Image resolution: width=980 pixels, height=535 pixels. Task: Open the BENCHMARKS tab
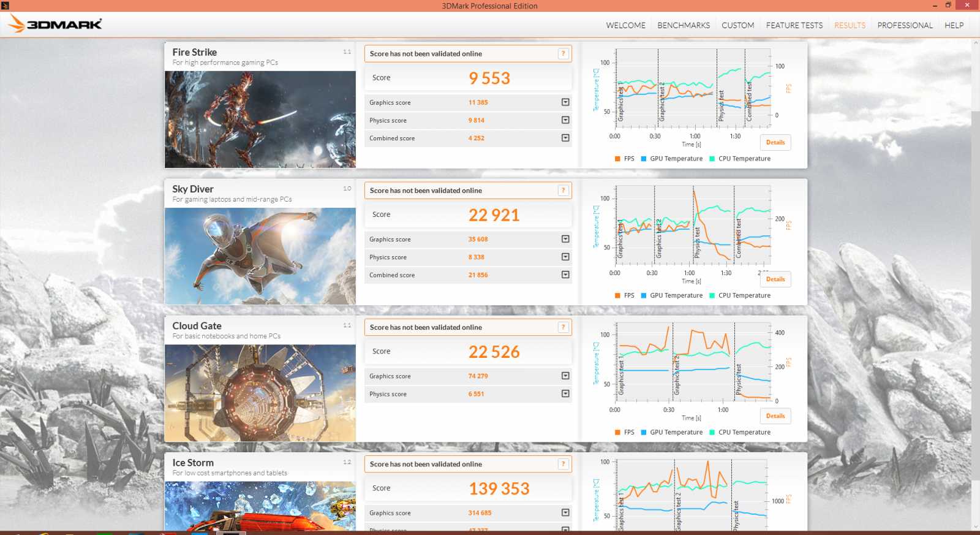684,25
